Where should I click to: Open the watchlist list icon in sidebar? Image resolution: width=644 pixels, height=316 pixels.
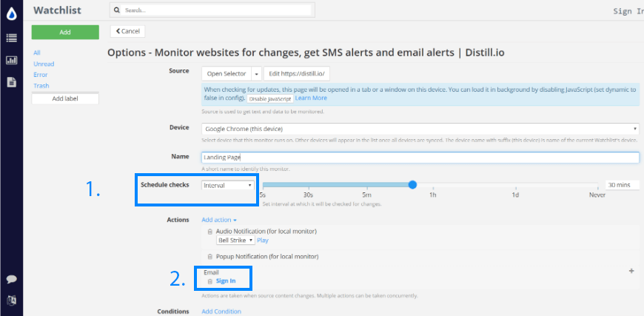tap(11, 38)
